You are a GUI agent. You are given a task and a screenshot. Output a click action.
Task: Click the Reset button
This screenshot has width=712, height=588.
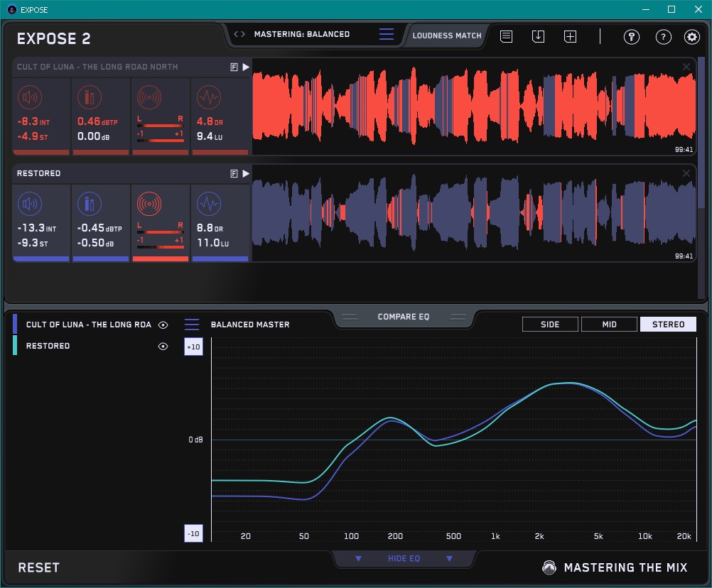click(x=39, y=567)
